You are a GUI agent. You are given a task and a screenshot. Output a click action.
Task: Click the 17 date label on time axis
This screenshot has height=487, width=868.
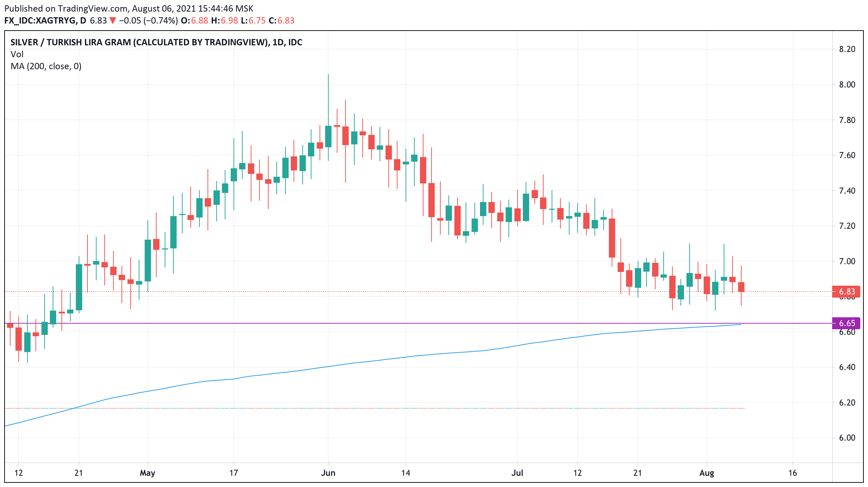[x=234, y=473]
